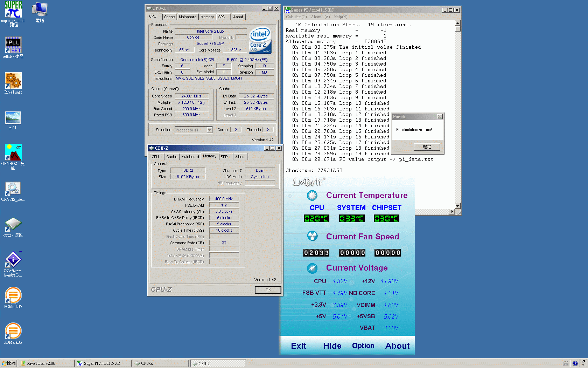
Task: Click the Super PI title bar icon
Action: click(287, 10)
